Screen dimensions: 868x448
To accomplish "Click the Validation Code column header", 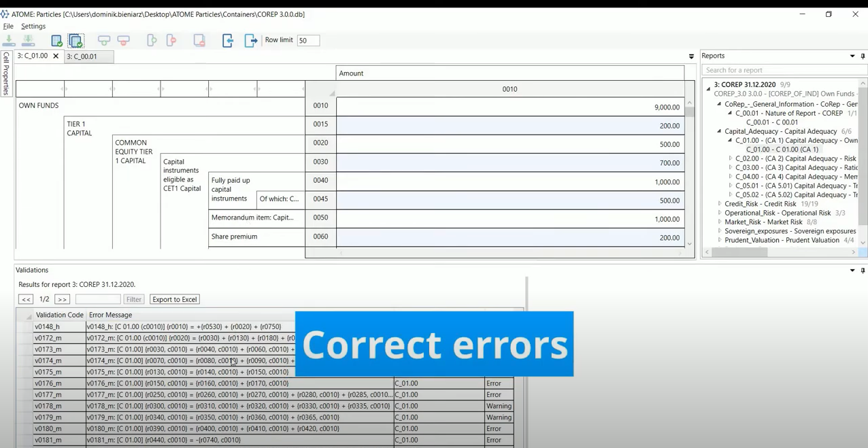I will 60,315.
